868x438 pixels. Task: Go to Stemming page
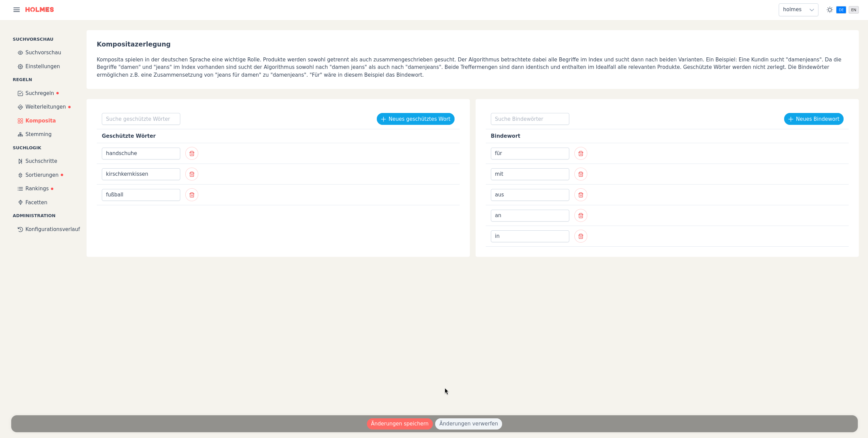(38, 134)
